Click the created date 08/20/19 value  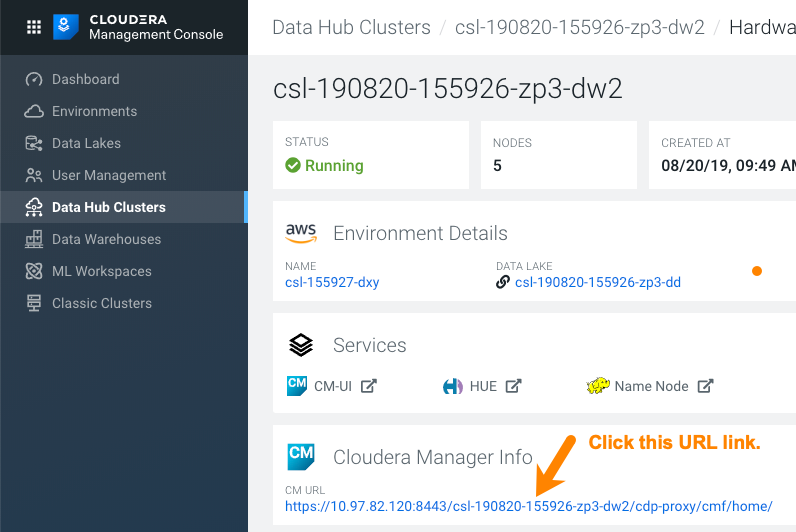tap(728, 165)
